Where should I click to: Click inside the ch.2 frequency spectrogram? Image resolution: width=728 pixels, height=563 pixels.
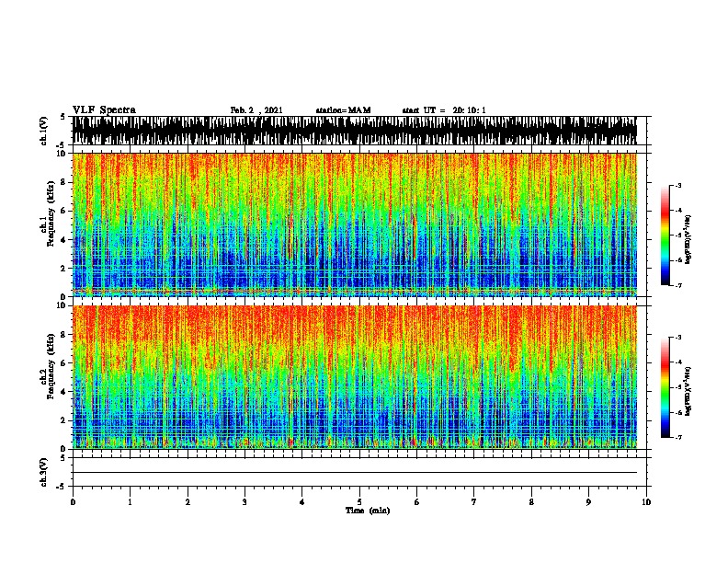[355, 377]
